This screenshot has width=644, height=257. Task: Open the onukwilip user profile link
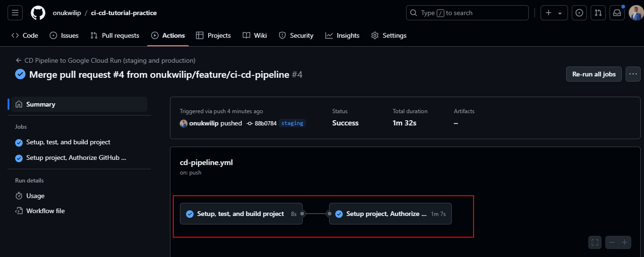pyautogui.click(x=66, y=13)
